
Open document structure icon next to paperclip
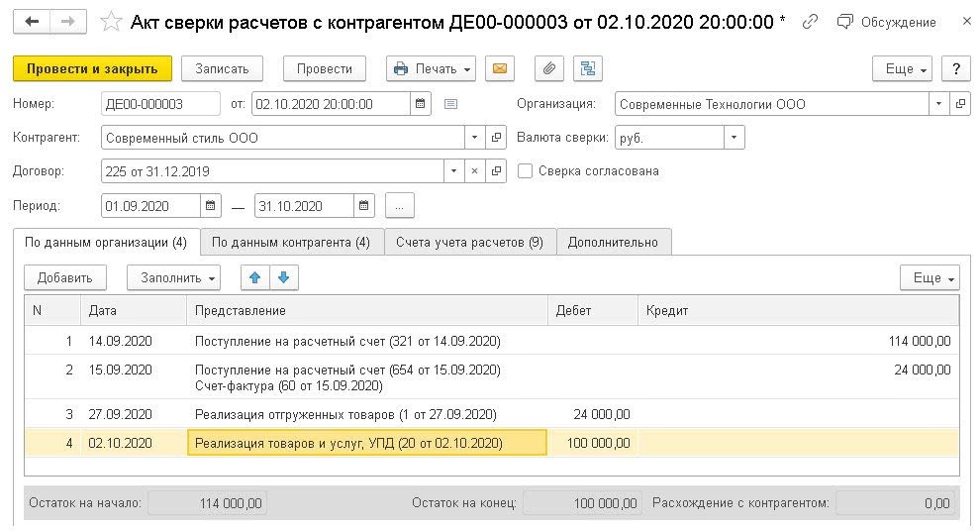588,68
